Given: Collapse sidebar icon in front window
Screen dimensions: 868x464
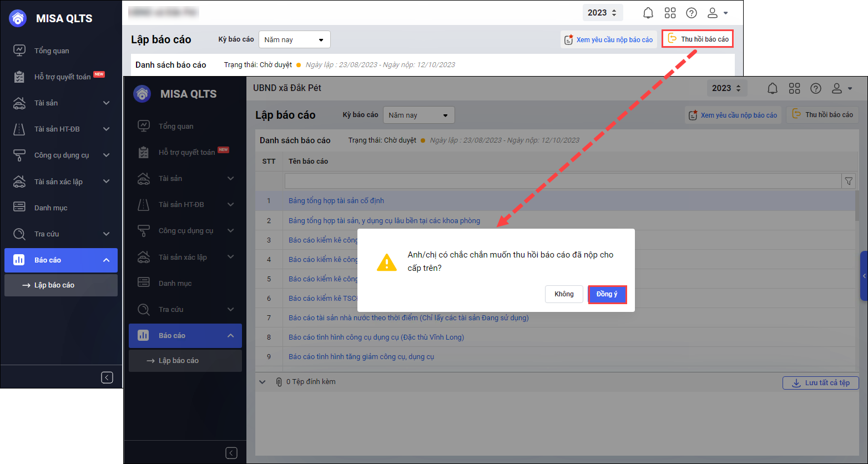Looking at the screenshot, I should coord(231,453).
